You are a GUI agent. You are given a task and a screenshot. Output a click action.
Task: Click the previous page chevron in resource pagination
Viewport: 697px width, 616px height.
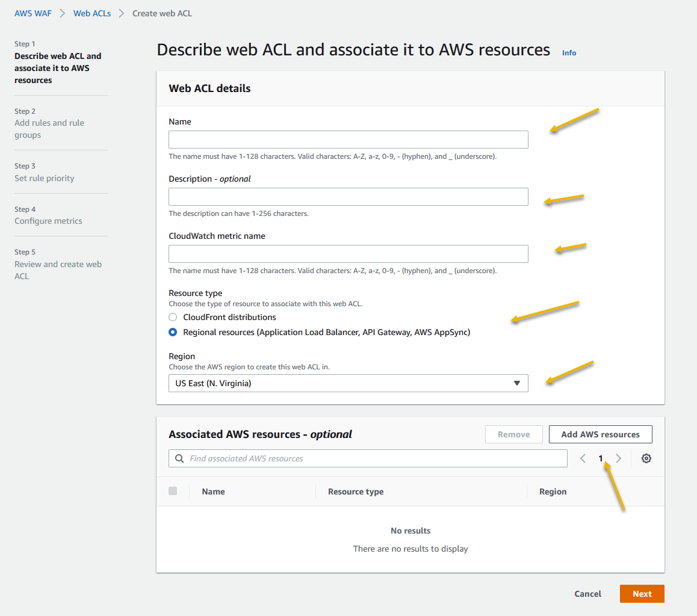click(x=582, y=458)
